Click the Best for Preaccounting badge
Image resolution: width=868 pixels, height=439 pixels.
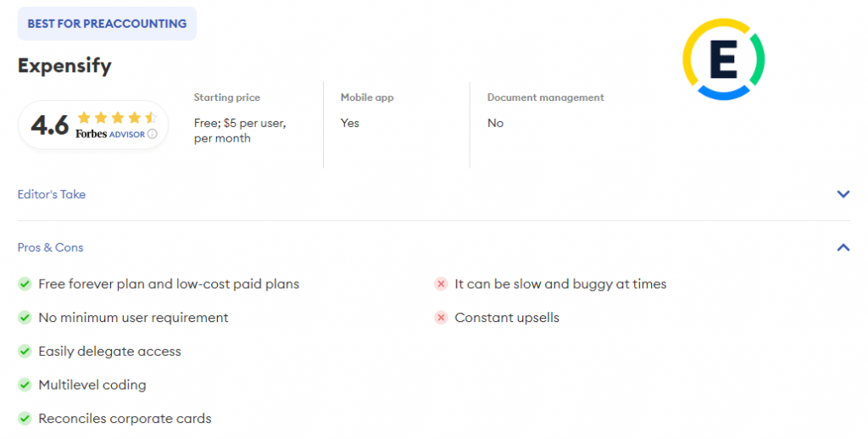point(107,24)
